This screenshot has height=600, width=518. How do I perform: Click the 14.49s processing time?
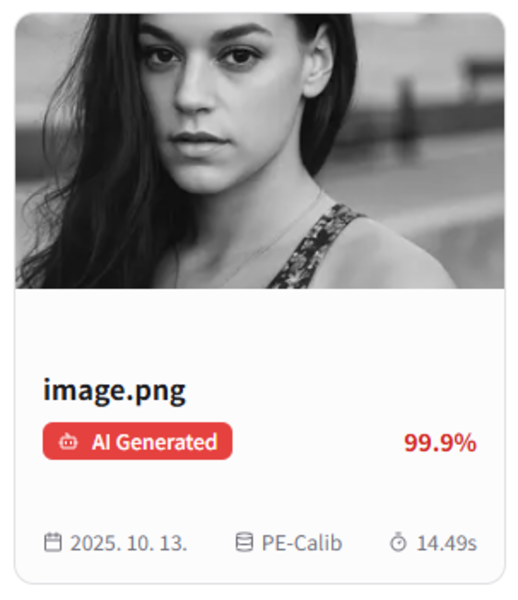pos(446,543)
